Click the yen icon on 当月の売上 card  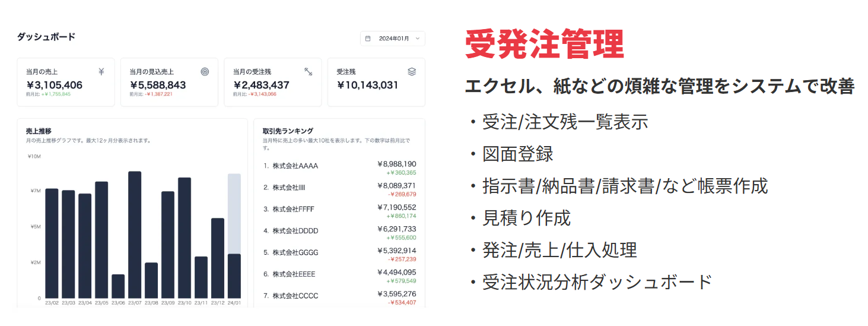click(101, 72)
